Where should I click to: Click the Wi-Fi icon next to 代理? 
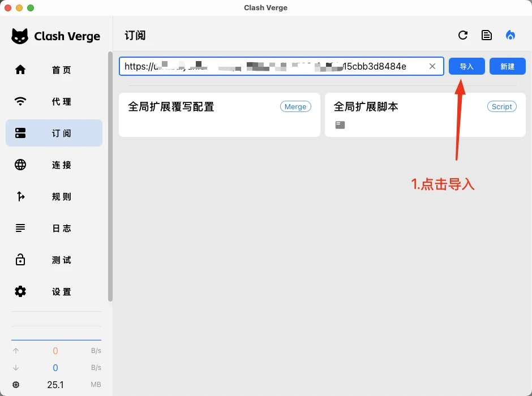(x=20, y=101)
